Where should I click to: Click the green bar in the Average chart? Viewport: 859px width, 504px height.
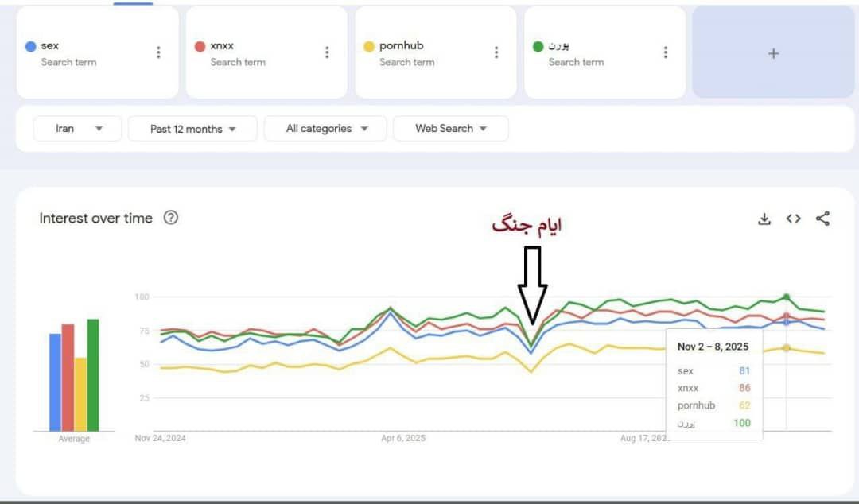pyautogui.click(x=93, y=375)
